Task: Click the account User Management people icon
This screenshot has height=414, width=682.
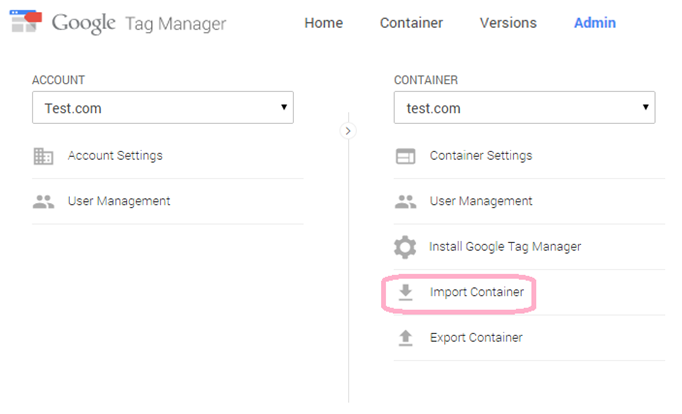Action: [x=43, y=202]
